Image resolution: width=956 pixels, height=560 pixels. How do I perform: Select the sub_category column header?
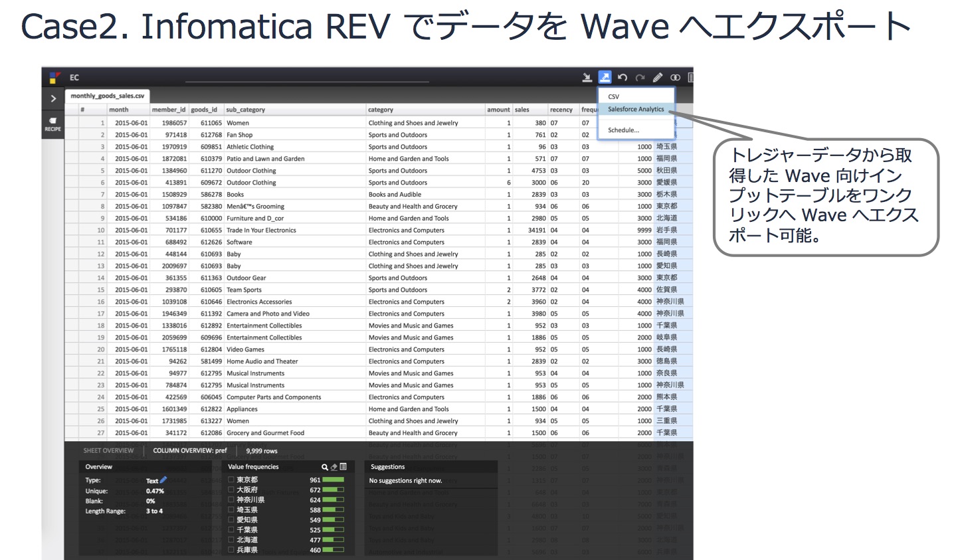295,110
